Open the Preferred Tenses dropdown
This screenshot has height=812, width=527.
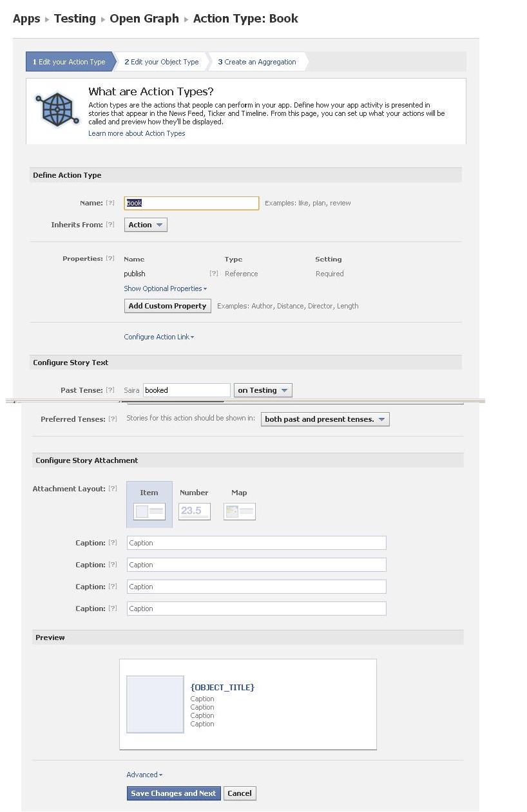(325, 419)
